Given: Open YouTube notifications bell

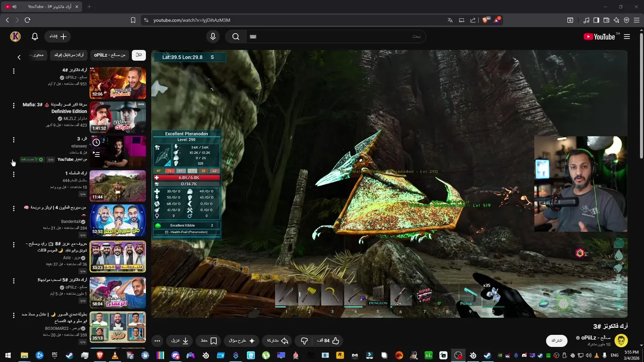Looking at the screenshot, I should click(x=35, y=36).
